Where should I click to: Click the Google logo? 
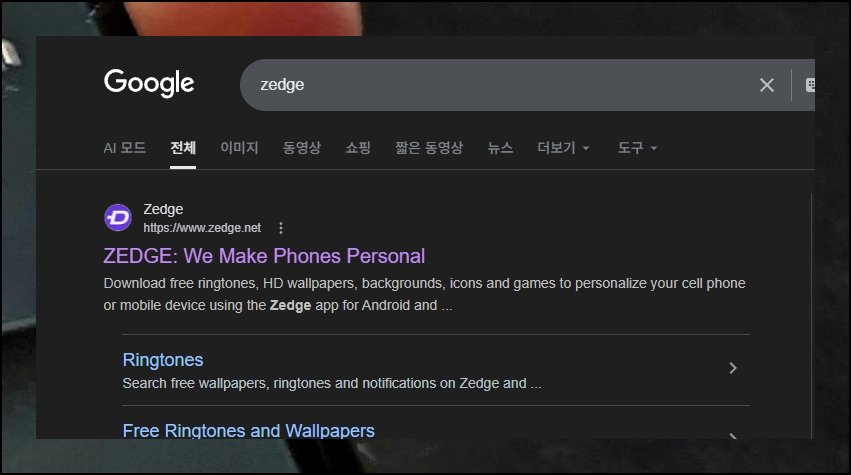pyautogui.click(x=149, y=83)
